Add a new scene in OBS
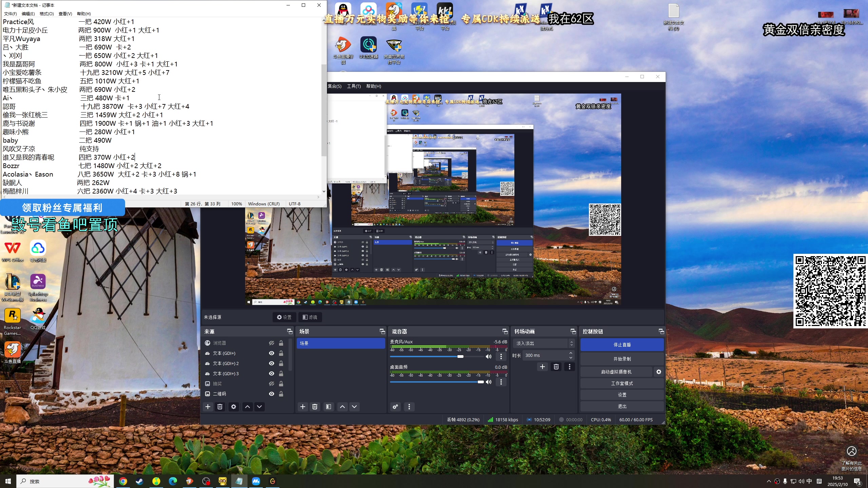 point(303,407)
